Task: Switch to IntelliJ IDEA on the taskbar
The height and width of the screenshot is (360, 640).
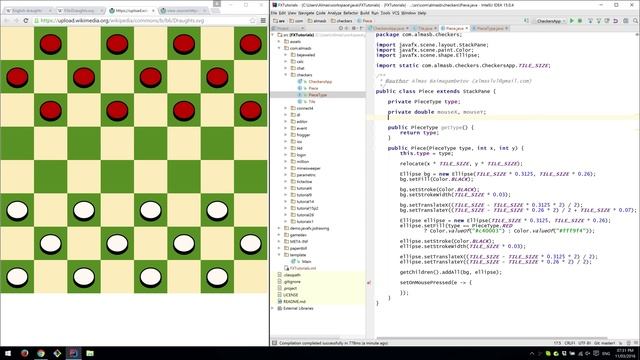Action: point(73,353)
